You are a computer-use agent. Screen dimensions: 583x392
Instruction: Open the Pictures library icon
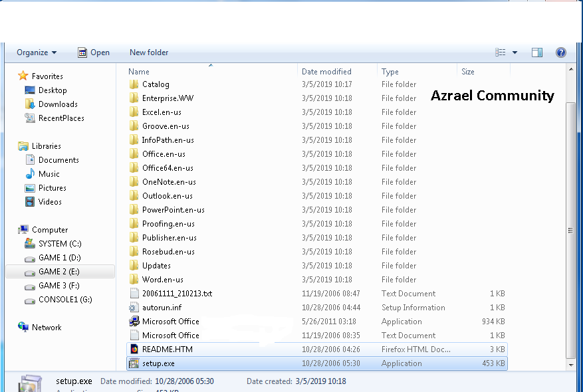(x=30, y=188)
